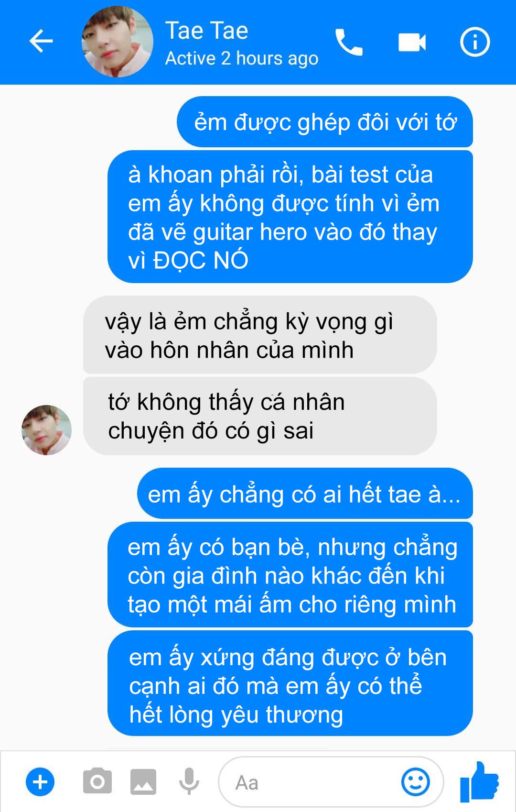Open the photo gallery picker icon
This screenshot has height=812, width=516.
pyautogui.click(x=143, y=781)
